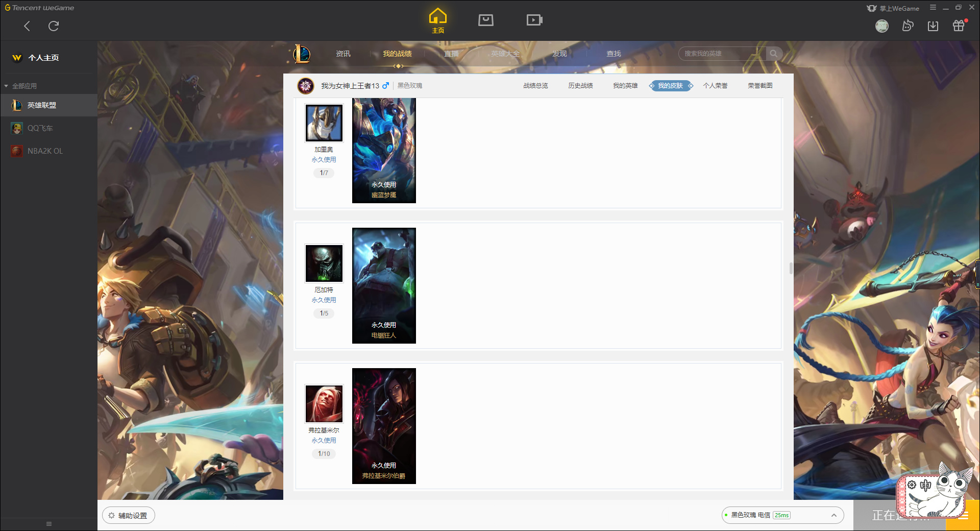
Task: Switch to 战绩总览 sub-tab
Action: click(535, 86)
